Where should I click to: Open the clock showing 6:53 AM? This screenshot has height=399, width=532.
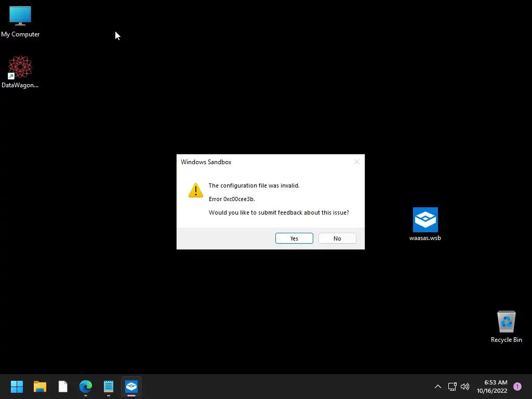pos(492,387)
